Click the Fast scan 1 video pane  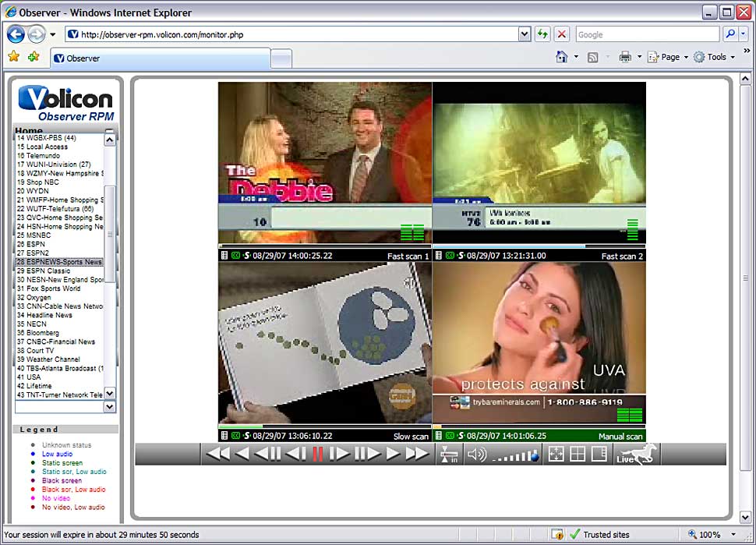[x=324, y=163]
